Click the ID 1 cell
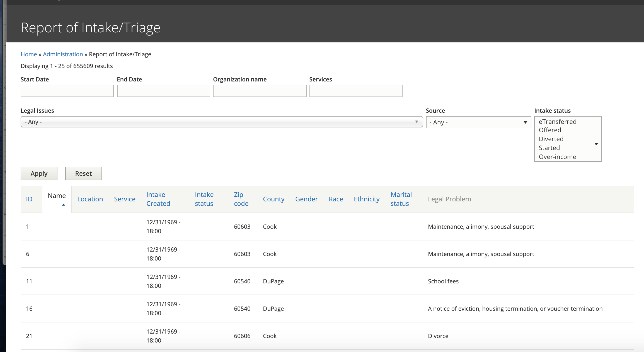Viewport: 644px width, 352px height. pyautogui.click(x=28, y=226)
